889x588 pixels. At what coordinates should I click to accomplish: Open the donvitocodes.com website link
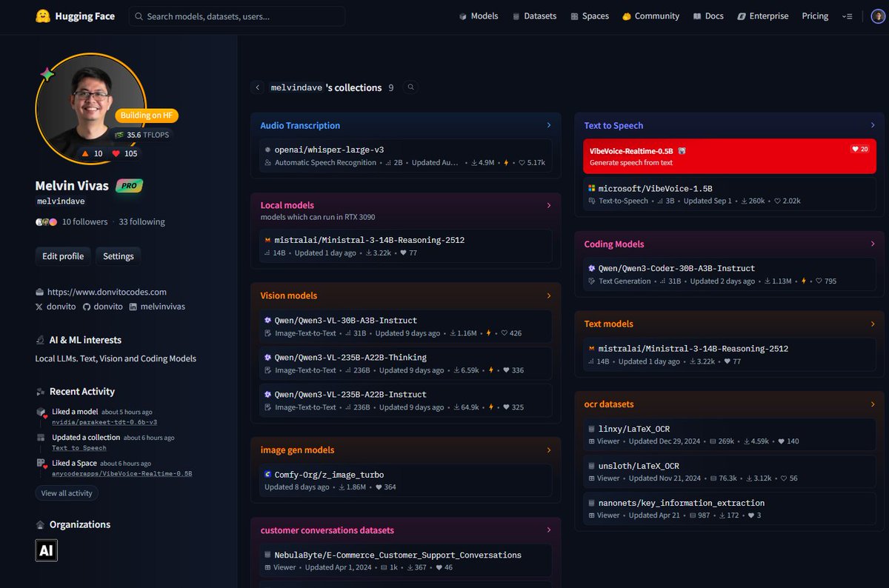click(107, 292)
